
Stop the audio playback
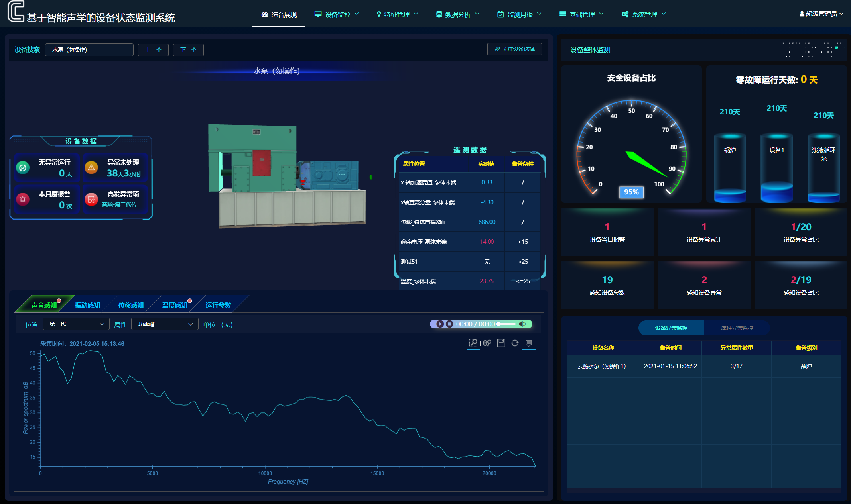pyautogui.click(x=449, y=324)
